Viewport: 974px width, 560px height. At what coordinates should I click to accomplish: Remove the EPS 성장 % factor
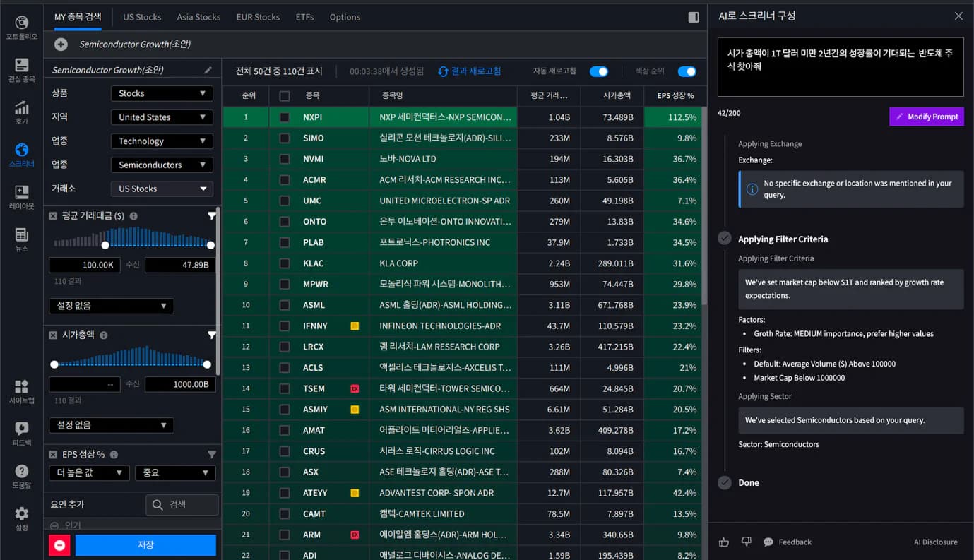coord(53,455)
